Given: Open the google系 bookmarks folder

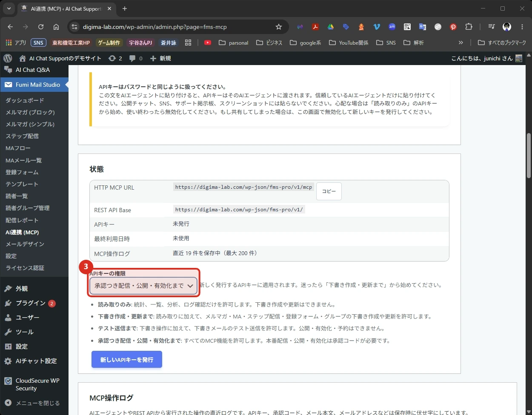Looking at the screenshot, I should click(305, 43).
